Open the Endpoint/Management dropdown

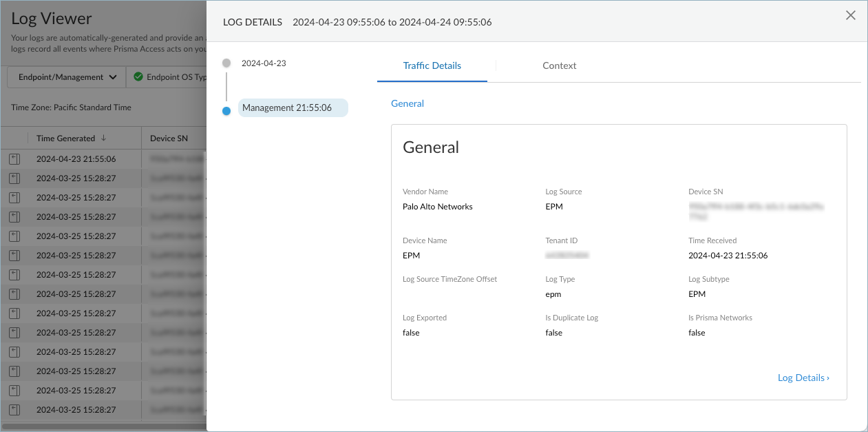(67, 77)
